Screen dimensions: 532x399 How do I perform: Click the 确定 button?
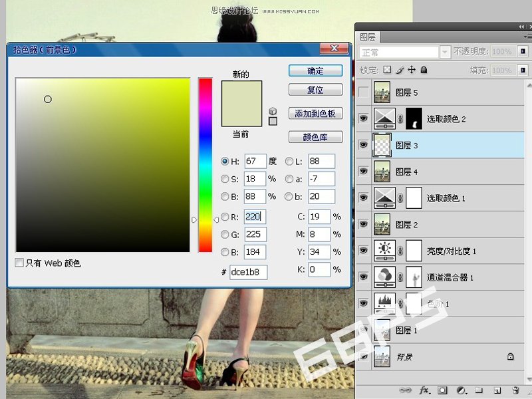coord(315,71)
